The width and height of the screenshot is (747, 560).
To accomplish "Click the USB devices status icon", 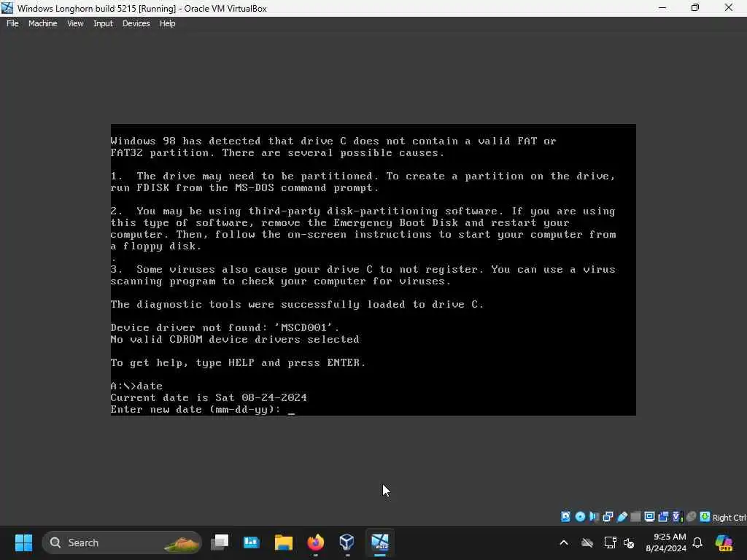I will coord(622,517).
